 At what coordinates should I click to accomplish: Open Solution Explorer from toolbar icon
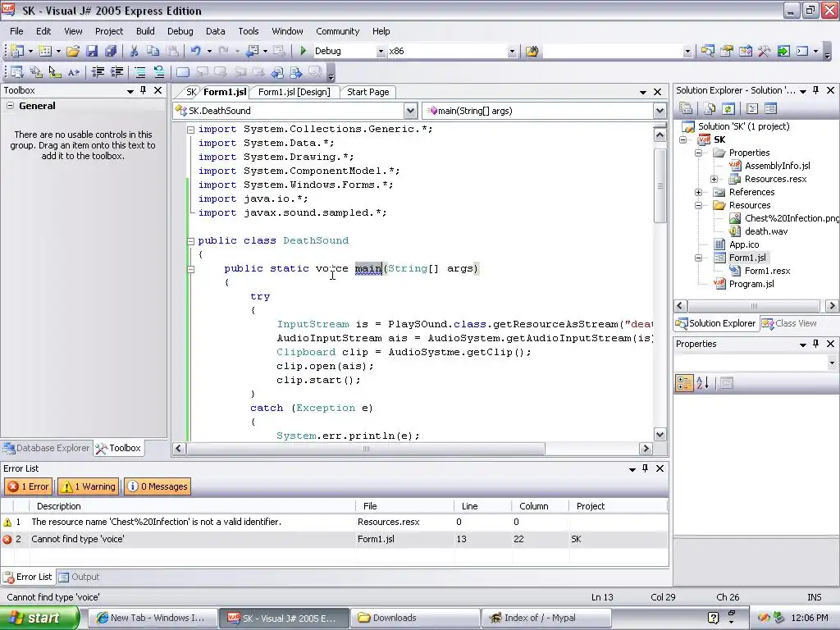707,52
